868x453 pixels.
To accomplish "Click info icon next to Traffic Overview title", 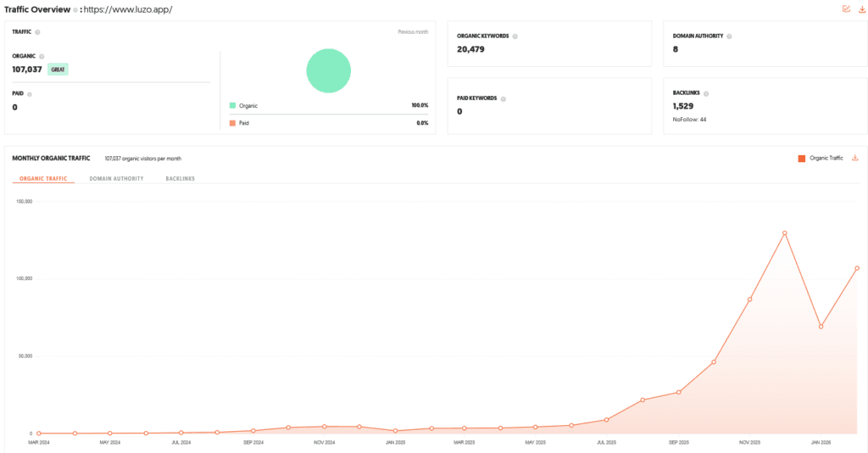I will pyautogui.click(x=75, y=10).
